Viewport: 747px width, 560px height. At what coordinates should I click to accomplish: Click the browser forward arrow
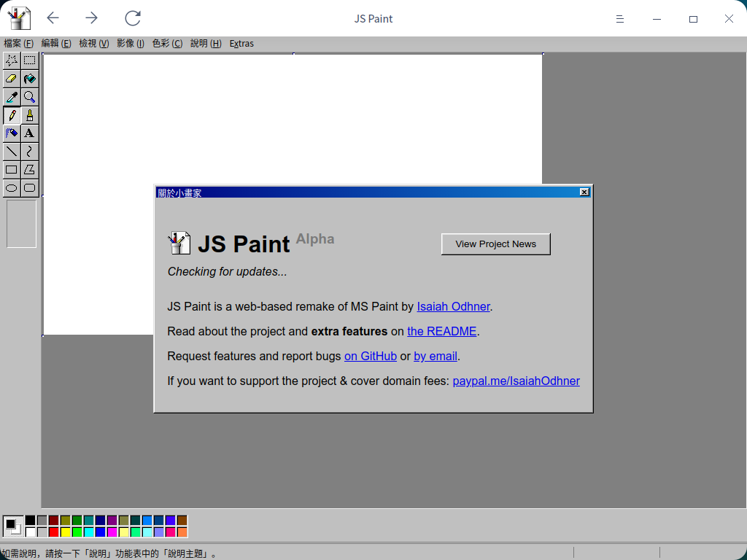tap(91, 18)
